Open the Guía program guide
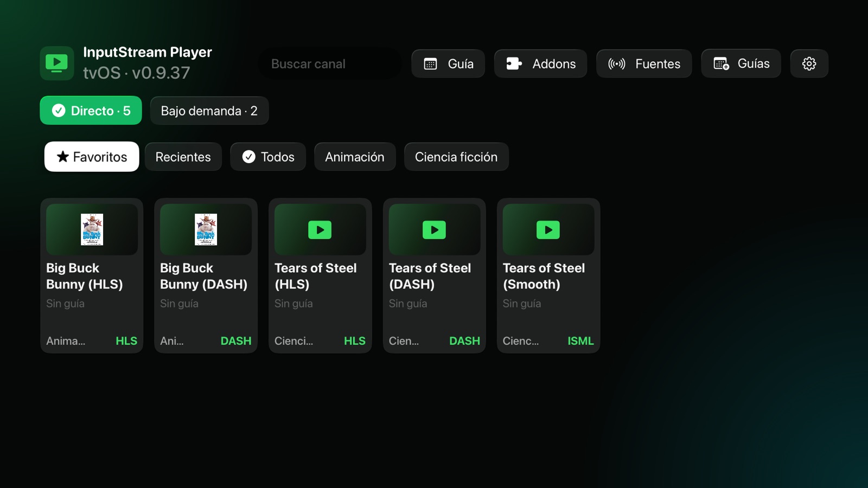This screenshot has height=488, width=868. pos(448,63)
